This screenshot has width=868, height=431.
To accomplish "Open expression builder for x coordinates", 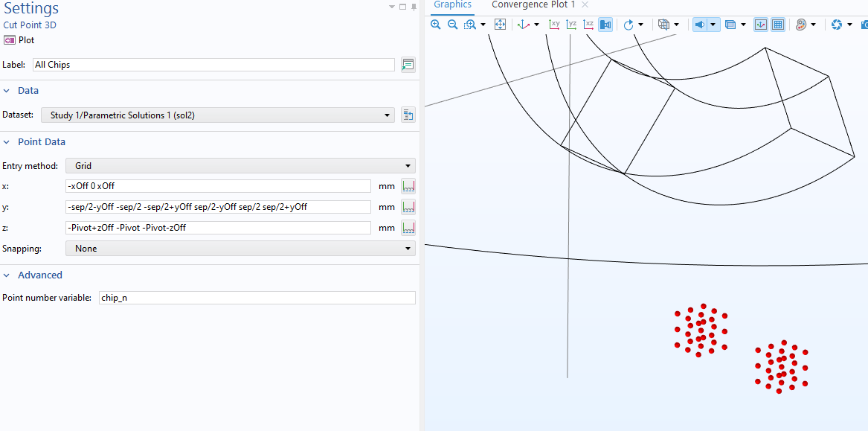I will point(408,186).
